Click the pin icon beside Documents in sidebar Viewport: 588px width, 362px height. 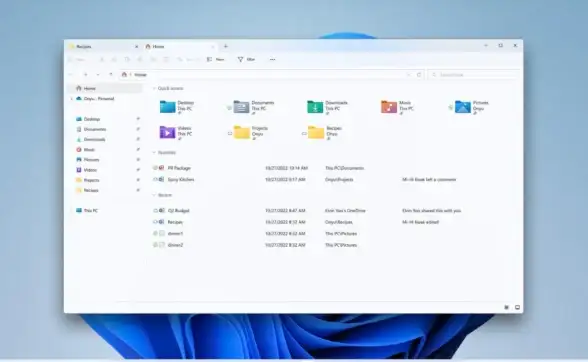[x=138, y=129]
